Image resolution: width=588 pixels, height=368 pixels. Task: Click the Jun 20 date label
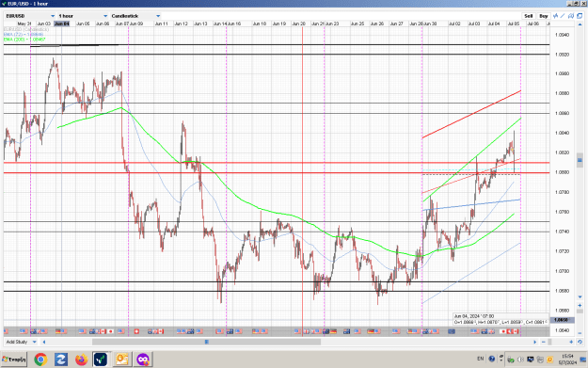pos(298,24)
